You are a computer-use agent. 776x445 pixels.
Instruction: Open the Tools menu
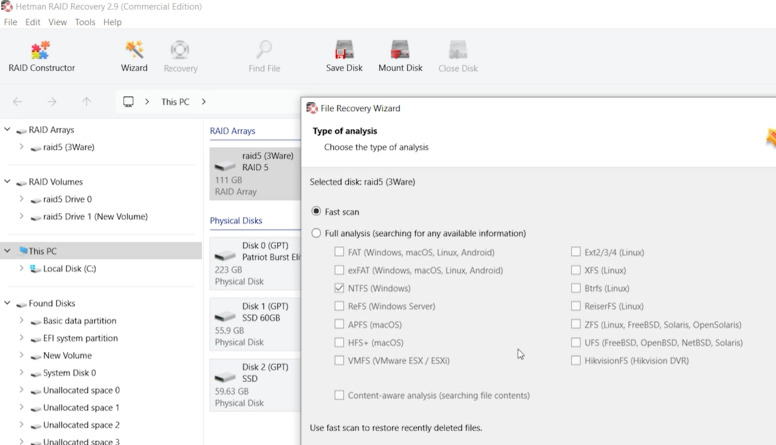tap(85, 22)
